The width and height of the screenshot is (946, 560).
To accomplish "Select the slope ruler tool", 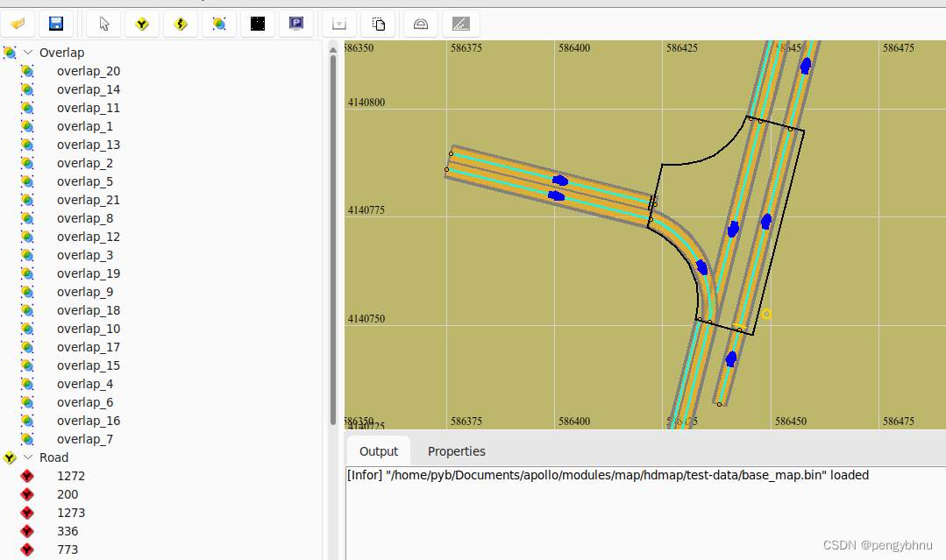I will tap(461, 24).
